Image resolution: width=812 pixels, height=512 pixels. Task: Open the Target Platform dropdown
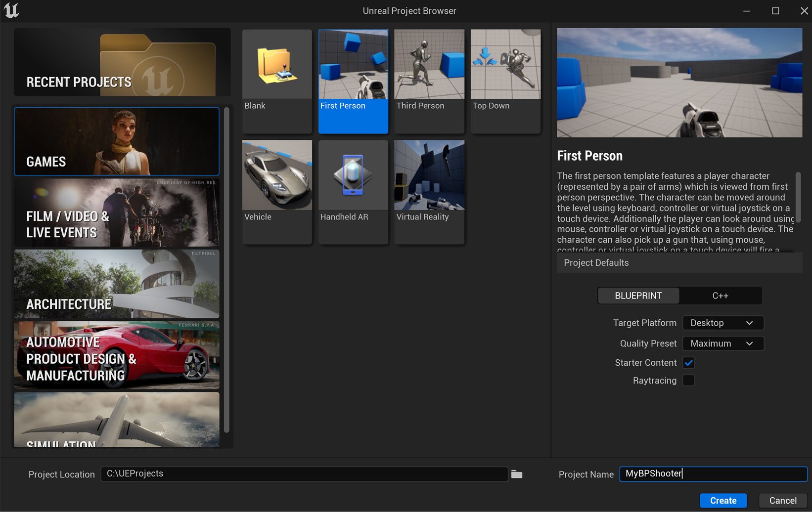(723, 323)
